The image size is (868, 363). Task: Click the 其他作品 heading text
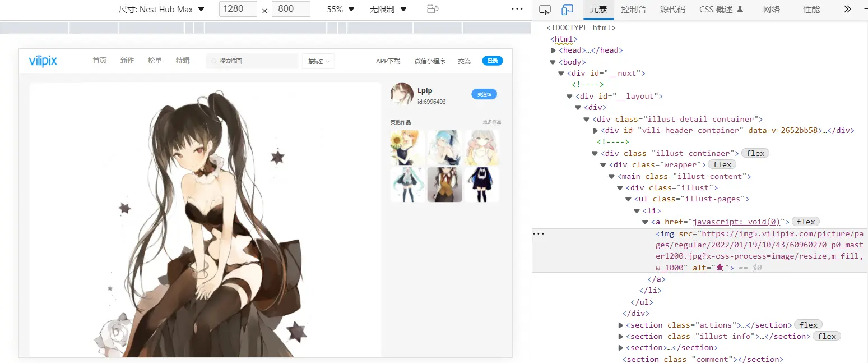click(x=401, y=122)
